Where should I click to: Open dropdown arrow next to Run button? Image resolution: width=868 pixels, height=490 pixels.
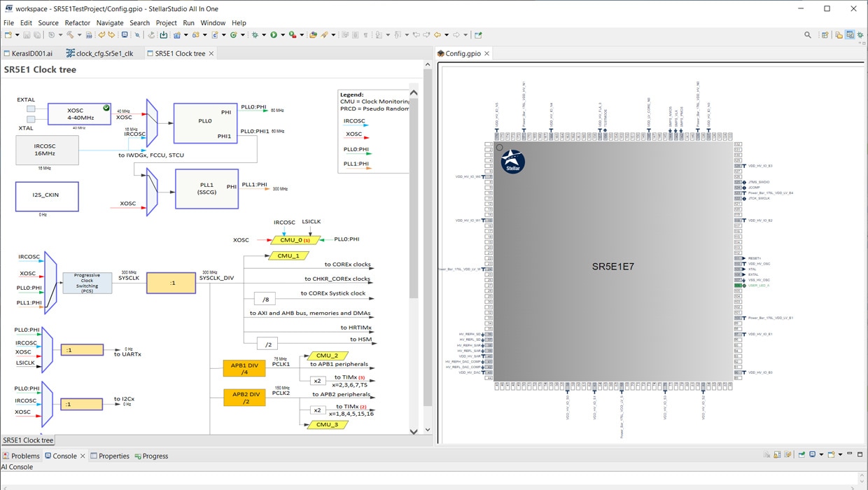[x=282, y=35]
